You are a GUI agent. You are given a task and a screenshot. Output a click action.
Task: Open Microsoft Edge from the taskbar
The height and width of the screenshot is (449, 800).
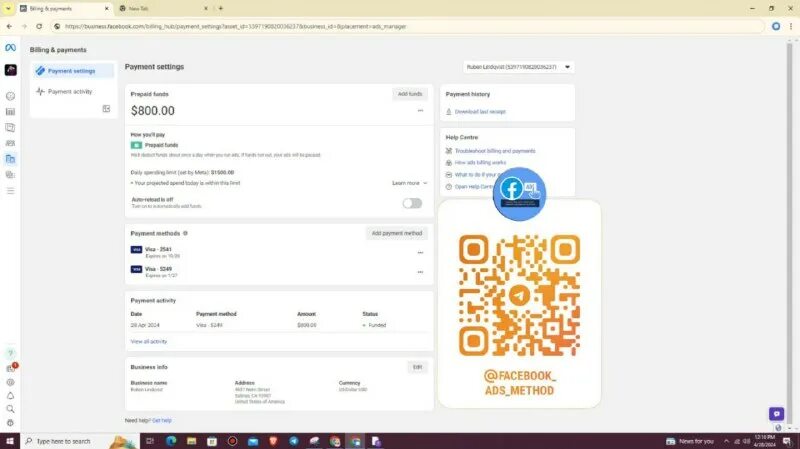pos(171,441)
